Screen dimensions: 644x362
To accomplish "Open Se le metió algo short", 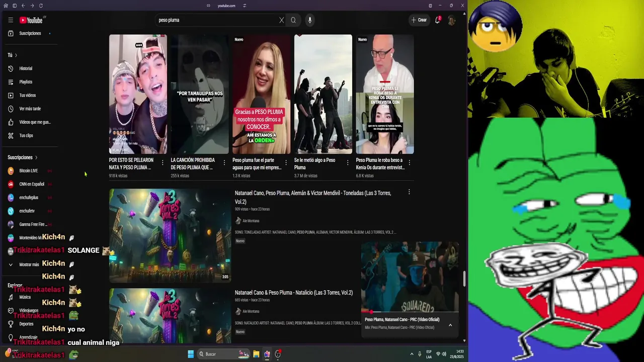I will [x=323, y=94].
